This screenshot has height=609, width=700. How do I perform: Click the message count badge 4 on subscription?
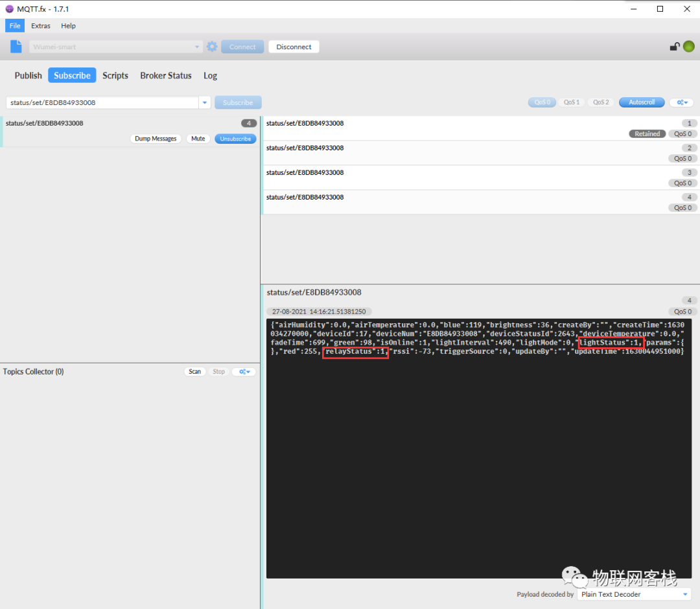(249, 123)
